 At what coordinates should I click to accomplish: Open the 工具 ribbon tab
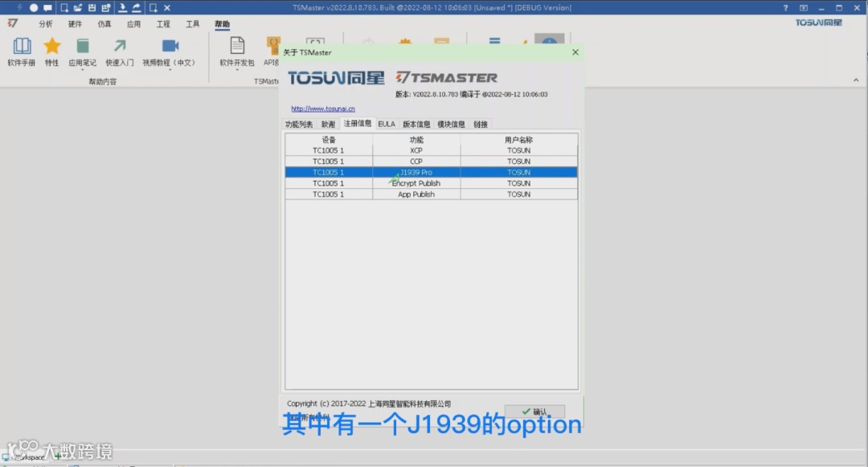click(193, 24)
